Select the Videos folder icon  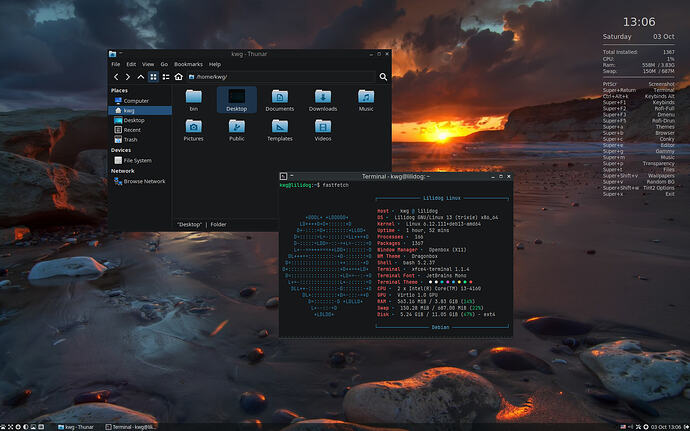pos(323,130)
